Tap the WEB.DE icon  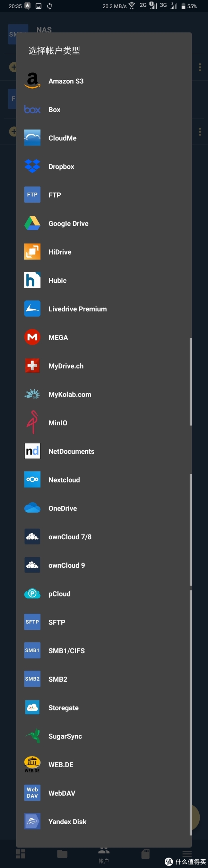coord(32,764)
